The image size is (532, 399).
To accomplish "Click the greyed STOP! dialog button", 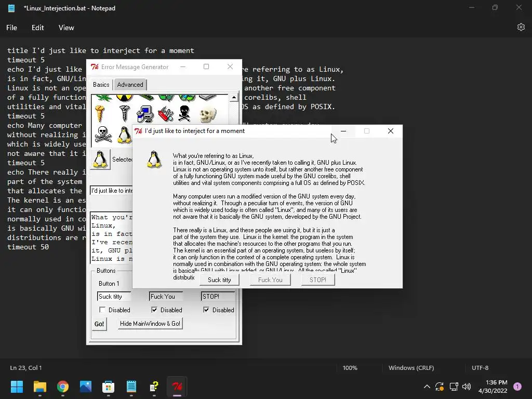I will tap(318, 280).
